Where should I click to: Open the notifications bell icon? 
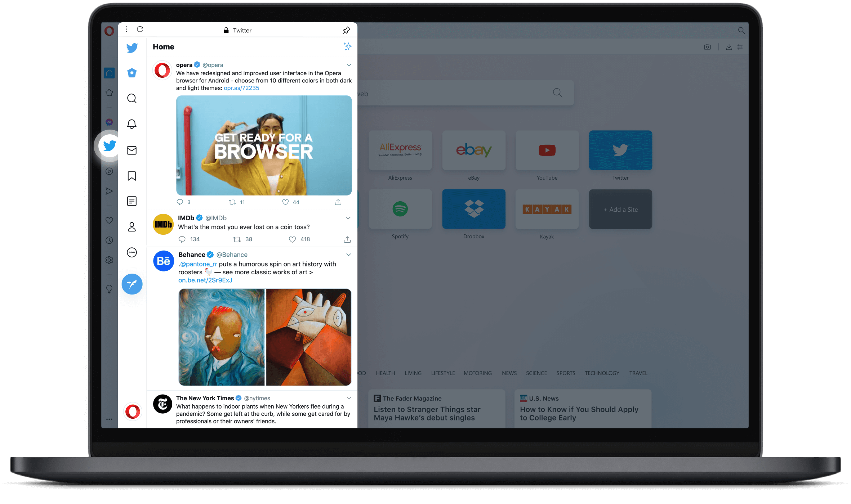click(x=132, y=124)
